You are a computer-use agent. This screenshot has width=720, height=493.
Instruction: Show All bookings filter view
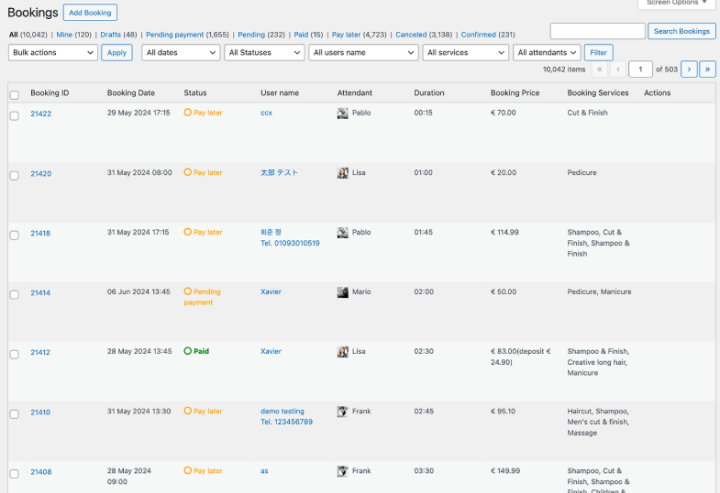click(13, 34)
